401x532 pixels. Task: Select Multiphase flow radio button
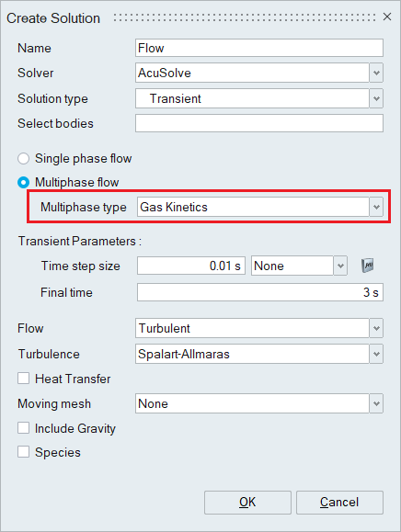[x=23, y=183]
